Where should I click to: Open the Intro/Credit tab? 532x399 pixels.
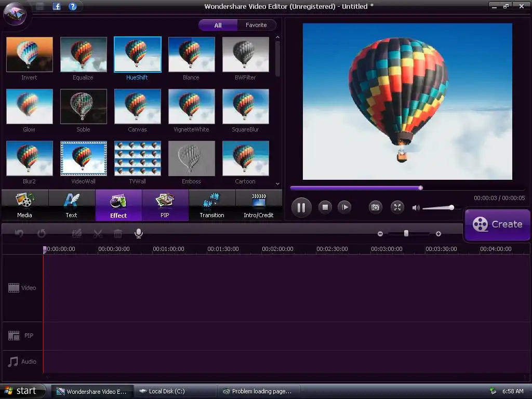(259, 206)
